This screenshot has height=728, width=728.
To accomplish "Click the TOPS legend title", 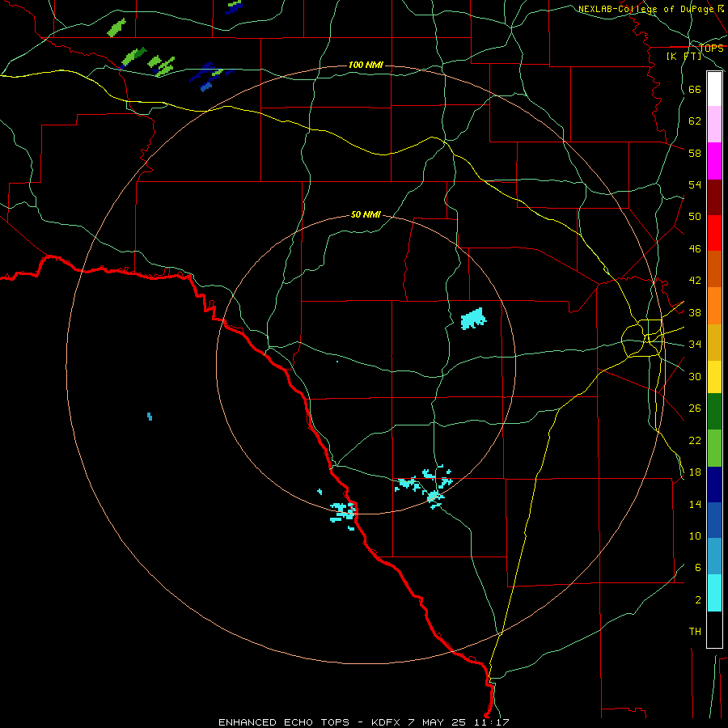I will [x=711, y=48].
